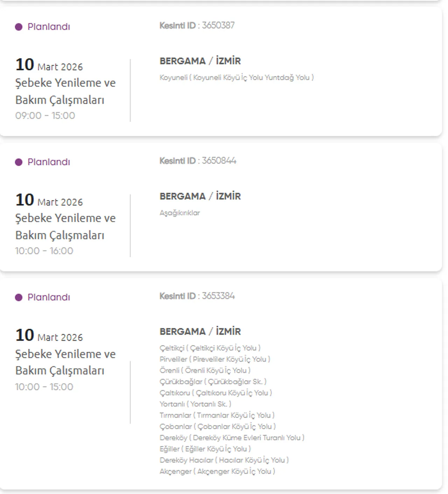The width and height of the screenshot is (448, 494).
Task: Click BERGAMA / İZMİR heading above Aşağıkırıklar
Action: (x=200, y=196)
